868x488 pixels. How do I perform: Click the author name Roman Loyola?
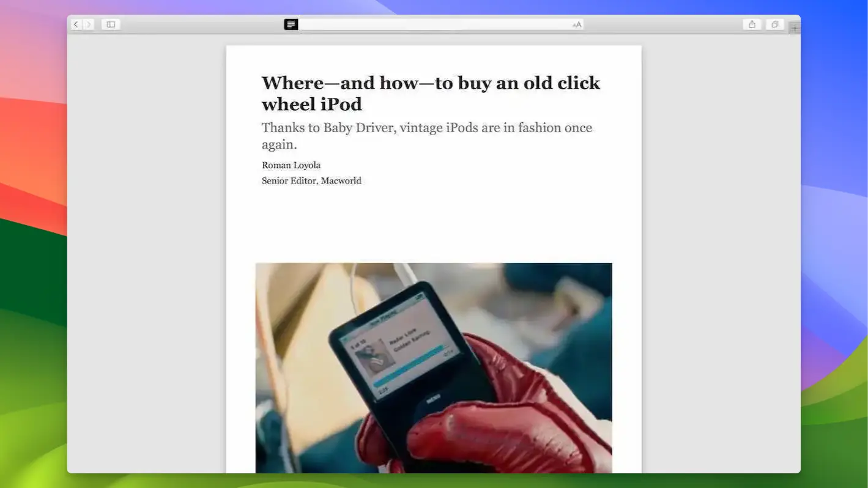(291, 165)
